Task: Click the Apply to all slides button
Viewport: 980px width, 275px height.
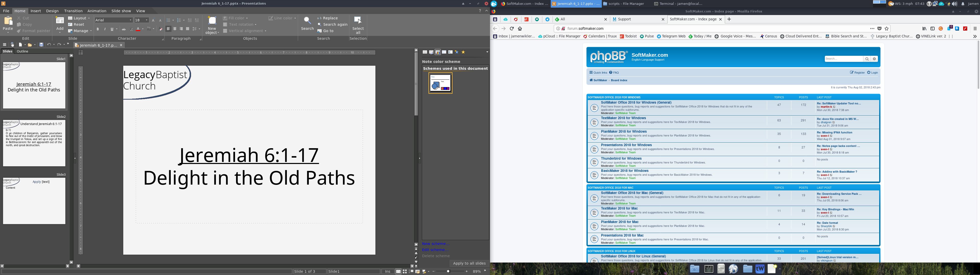Action: 469,263
